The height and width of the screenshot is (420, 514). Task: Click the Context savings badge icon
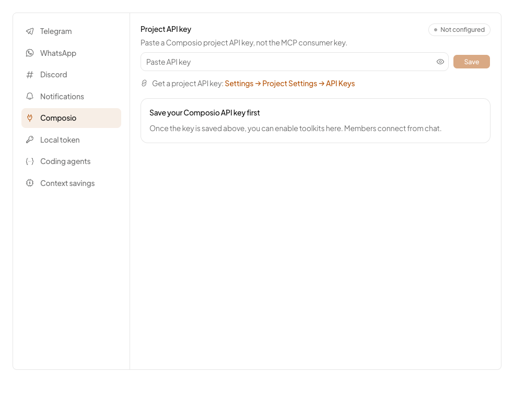click(x=30, y=183)
